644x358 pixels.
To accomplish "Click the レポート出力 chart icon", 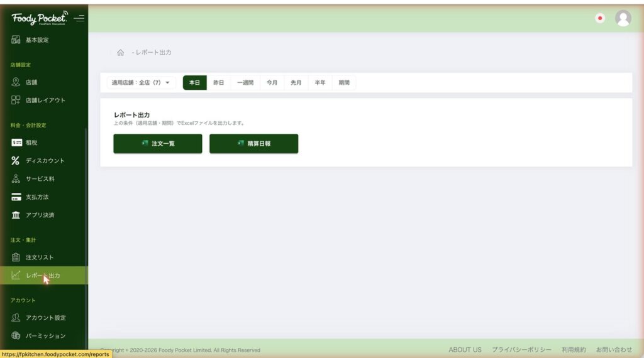I will [x=16, y=275].
